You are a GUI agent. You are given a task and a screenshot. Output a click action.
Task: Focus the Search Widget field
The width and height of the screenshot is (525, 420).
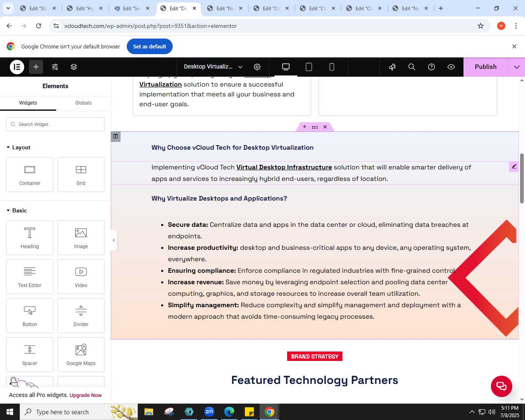point(55,124)
